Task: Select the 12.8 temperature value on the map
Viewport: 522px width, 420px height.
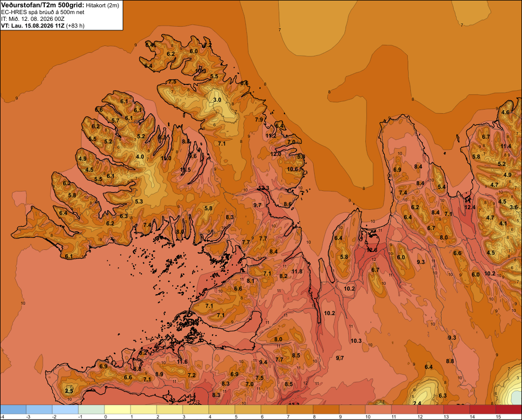Action: coord(372,250)
